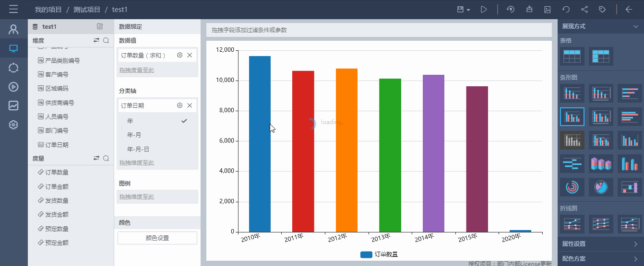This screenshot has height=266, width=644.
Task: Click the 订单数量 legend swatch
Action: pos(366,254)
